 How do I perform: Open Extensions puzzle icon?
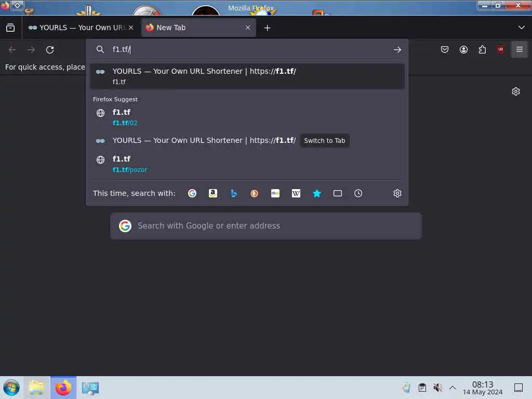pyautogui.click(x=482, y=49)
